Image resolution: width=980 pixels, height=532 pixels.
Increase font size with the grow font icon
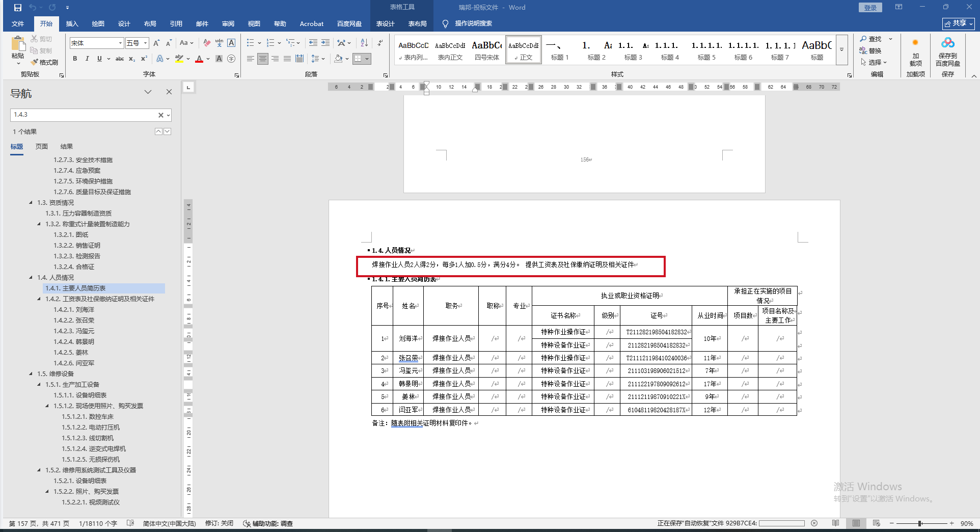156,43
